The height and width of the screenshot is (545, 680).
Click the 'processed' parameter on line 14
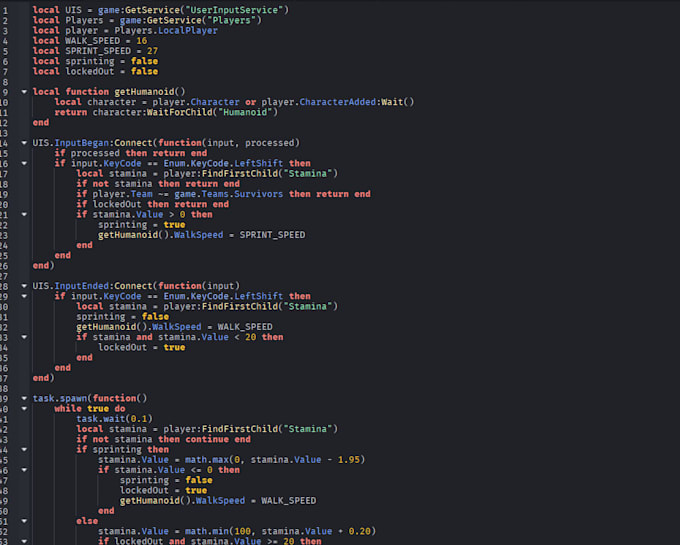pos(270,143)
